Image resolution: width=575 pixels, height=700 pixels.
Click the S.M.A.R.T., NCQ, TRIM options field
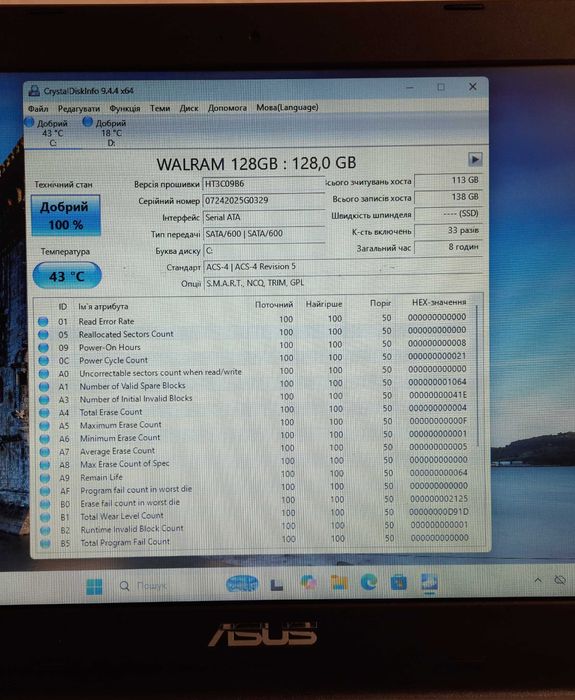(x=343, y=283)
